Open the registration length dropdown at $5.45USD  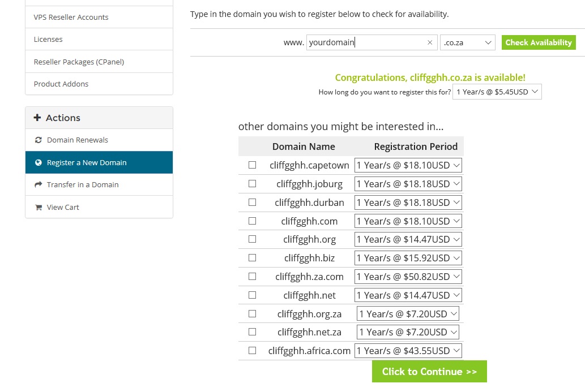point(497,92)
